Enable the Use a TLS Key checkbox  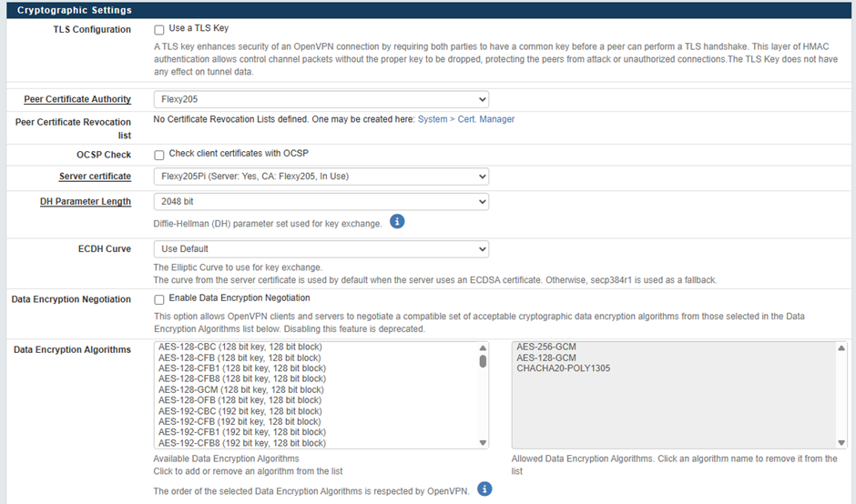[x=159, y=30]
